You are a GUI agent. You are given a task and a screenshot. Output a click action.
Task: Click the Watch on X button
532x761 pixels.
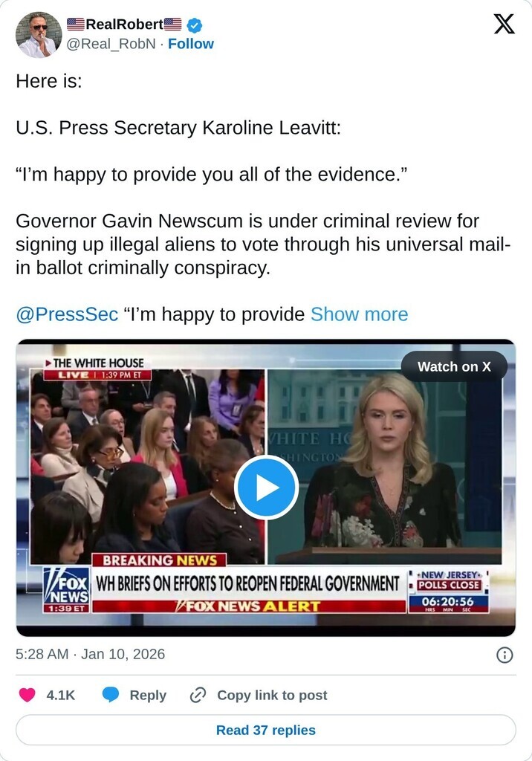coord(454,366)
